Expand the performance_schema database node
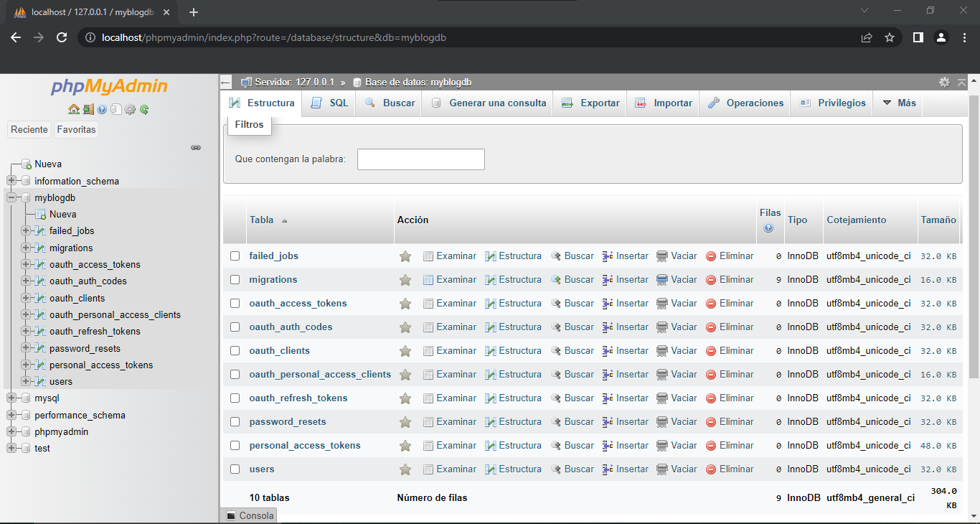The height and width of the screenshot is (524, 980). tap(11, 415)
